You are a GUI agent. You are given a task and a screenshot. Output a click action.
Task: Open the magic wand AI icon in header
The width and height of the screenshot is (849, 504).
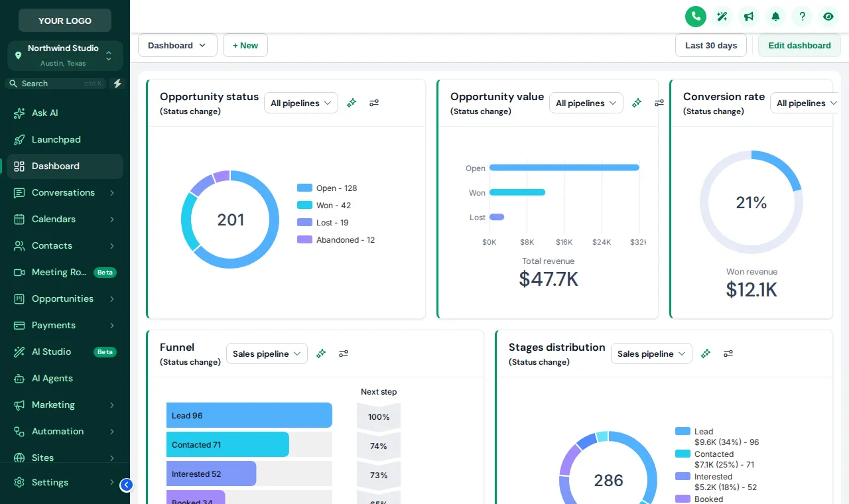[722, 17]
